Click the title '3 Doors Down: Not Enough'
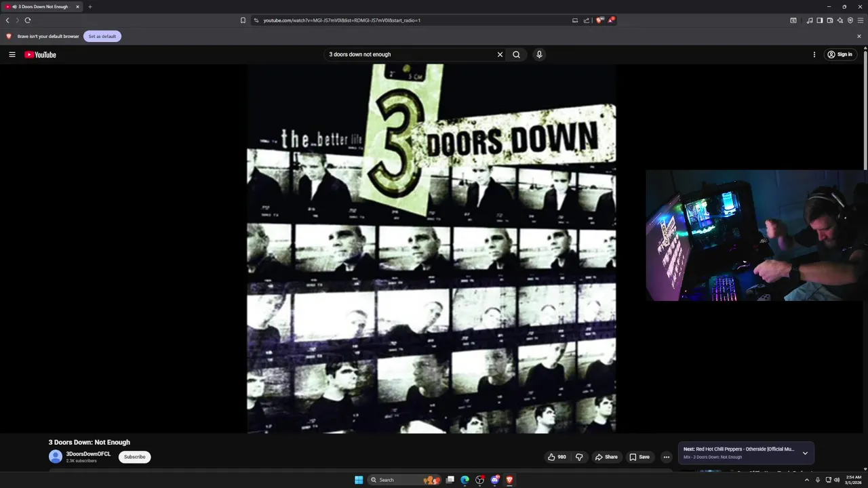 coord(89,442)
